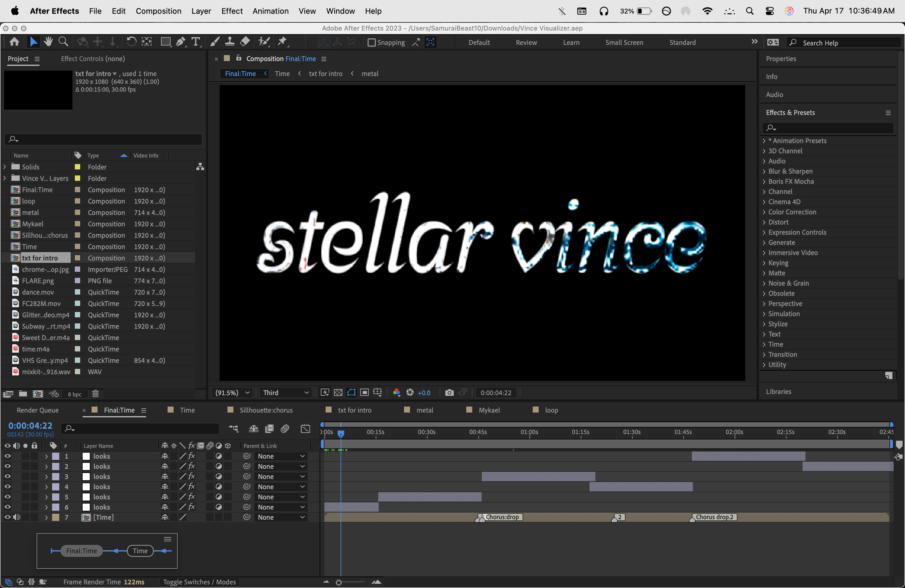The image size is (905, 588).
Task: Expand the Solids folder
Action: (x=4, y=167)
